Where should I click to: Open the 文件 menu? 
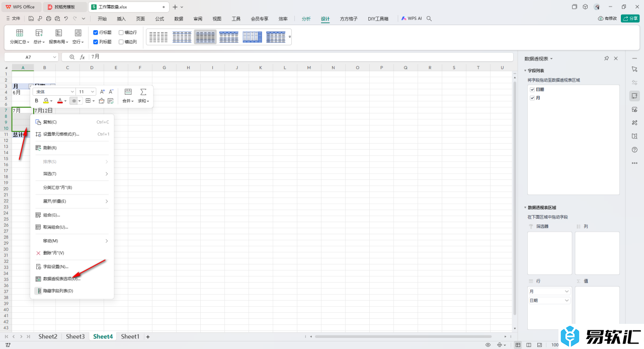click(14, 19)
